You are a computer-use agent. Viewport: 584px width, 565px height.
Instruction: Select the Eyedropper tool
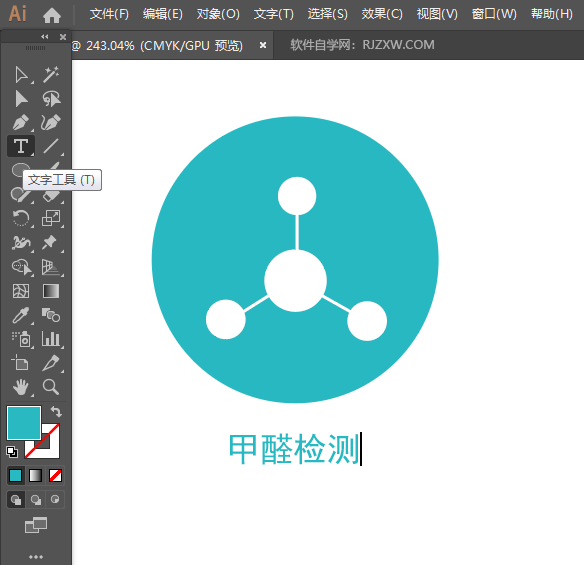coord(21,315)
